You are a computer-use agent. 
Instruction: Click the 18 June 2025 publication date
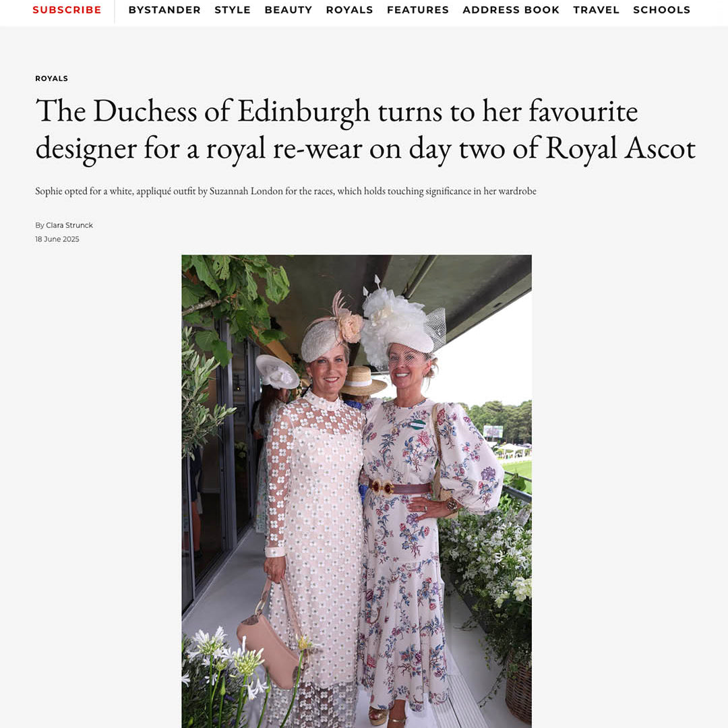[57, 239]
